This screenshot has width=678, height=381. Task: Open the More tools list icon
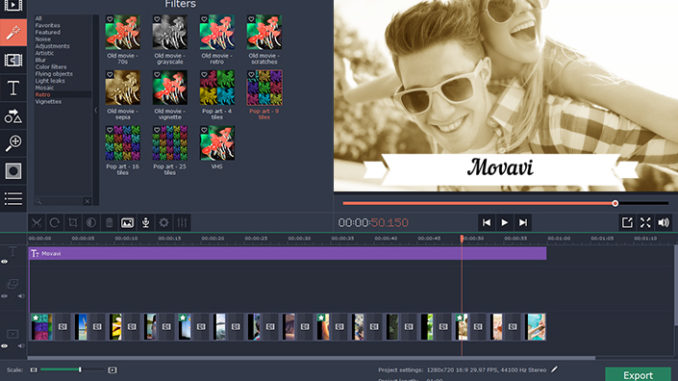pos(13,199)
